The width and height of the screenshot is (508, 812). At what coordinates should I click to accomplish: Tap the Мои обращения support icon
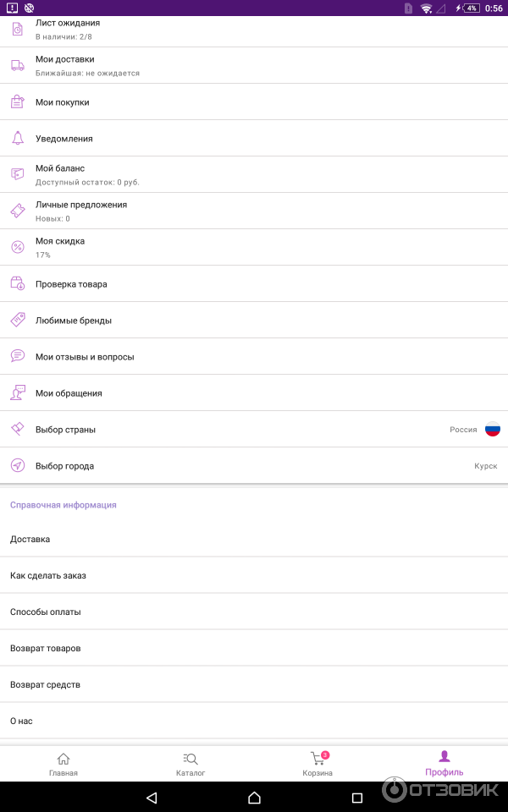click(x=17, y=392)
